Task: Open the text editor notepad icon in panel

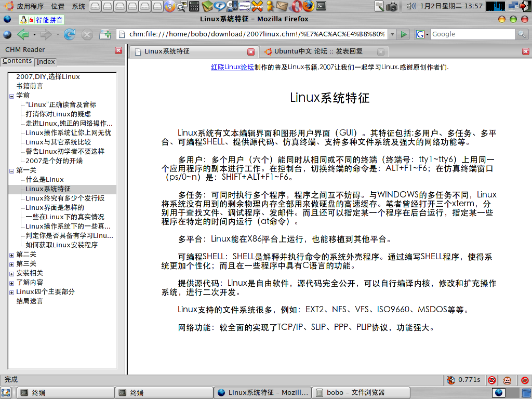Action: [379, 6]
